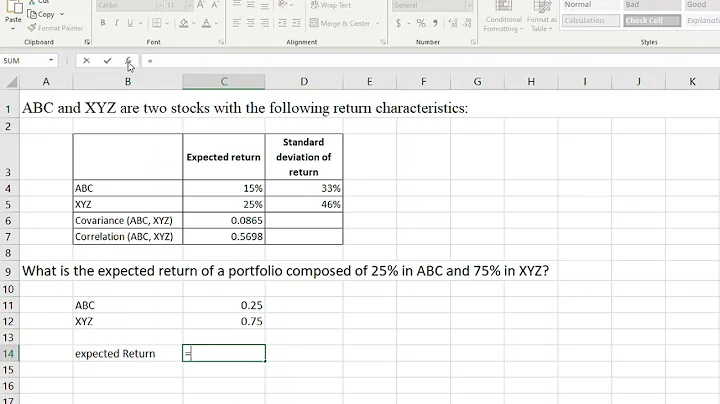Open Format as Table menu
The image size is (720, 404).
[541, 17]
